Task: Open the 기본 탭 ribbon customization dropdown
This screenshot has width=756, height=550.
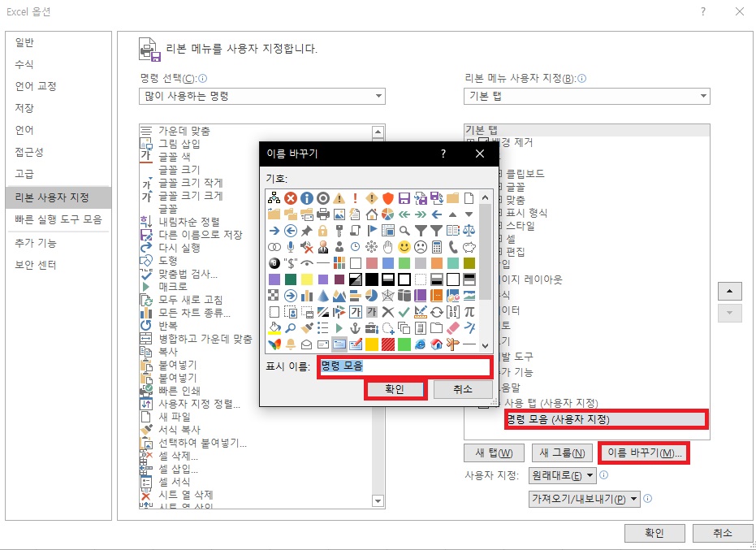Action: (587, 96)
